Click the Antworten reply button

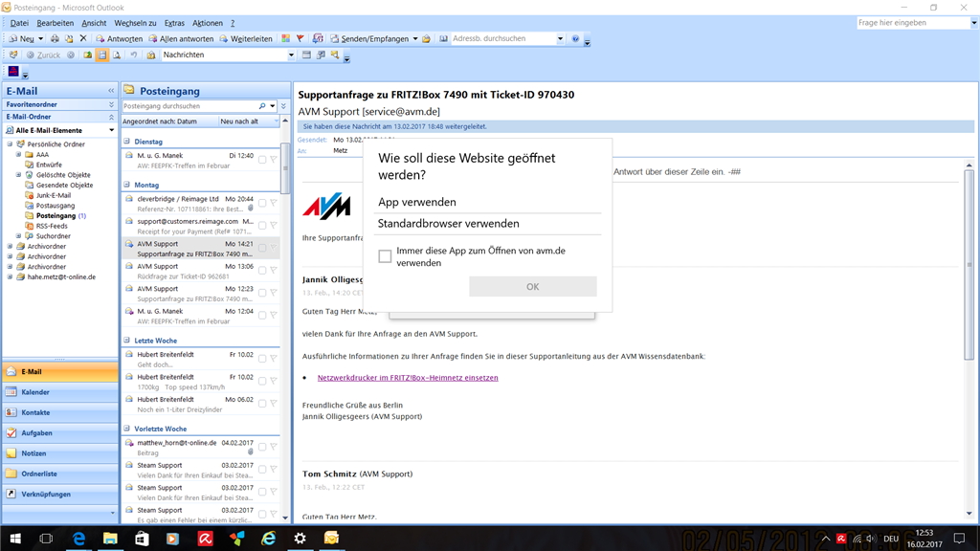click(x=120, y=38)
